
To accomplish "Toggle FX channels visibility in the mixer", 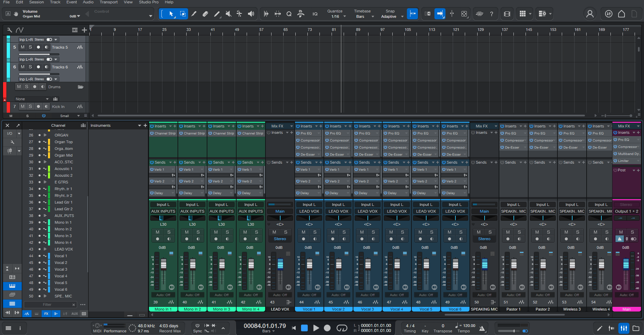I will click(46, 314).
